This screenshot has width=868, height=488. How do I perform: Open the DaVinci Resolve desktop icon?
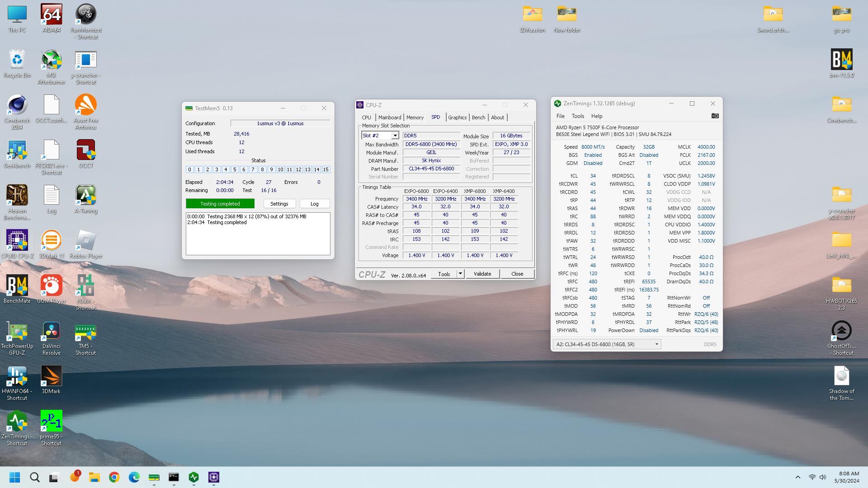click(x=51, y=331)
